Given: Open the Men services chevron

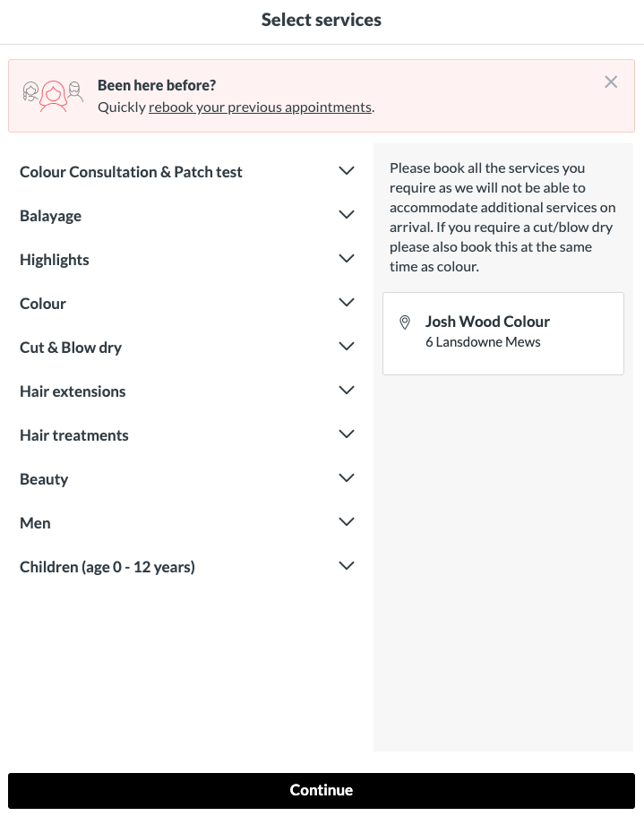Looking at the screenshot, I should [x=347, y=522].
